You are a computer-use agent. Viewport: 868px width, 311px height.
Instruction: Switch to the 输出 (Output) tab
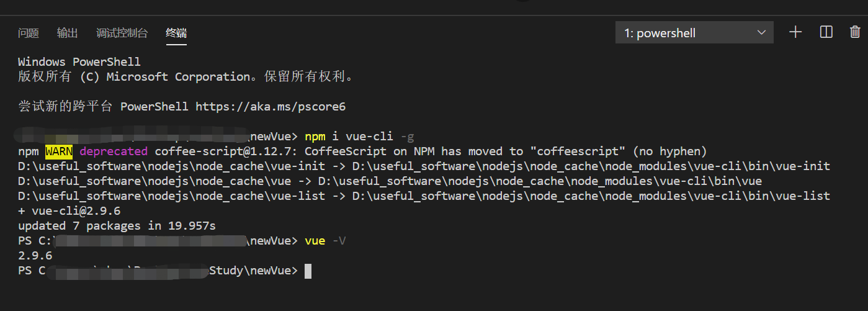pyautogui.click(x=67, y=34)
